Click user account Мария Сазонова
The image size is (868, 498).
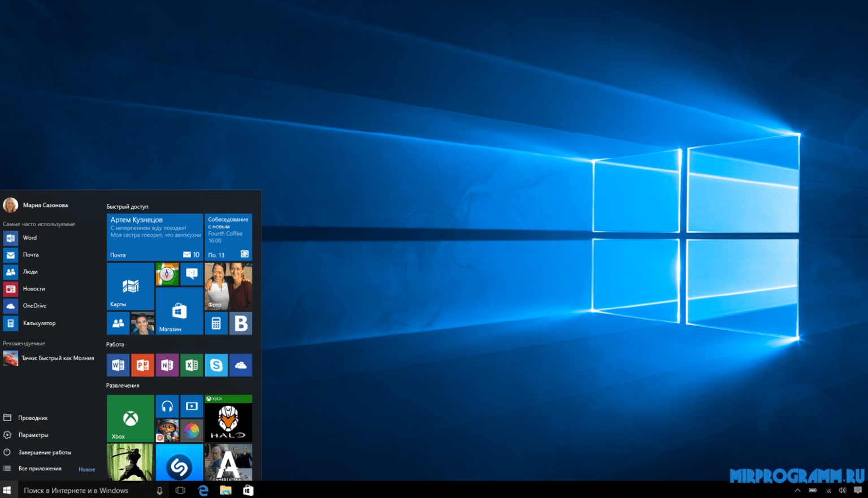[36, 205]
